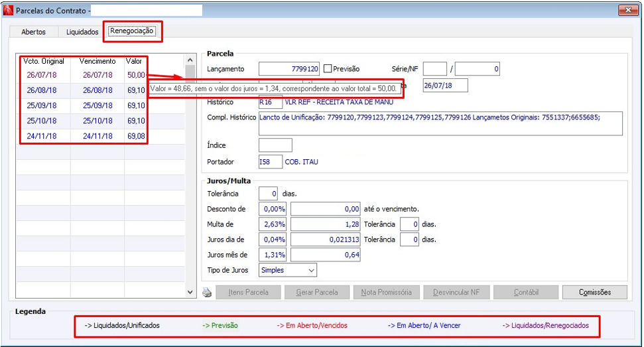Click the Juros dia value field 0,021313
The width and height of the screenshot is (644, 347).
325,240
